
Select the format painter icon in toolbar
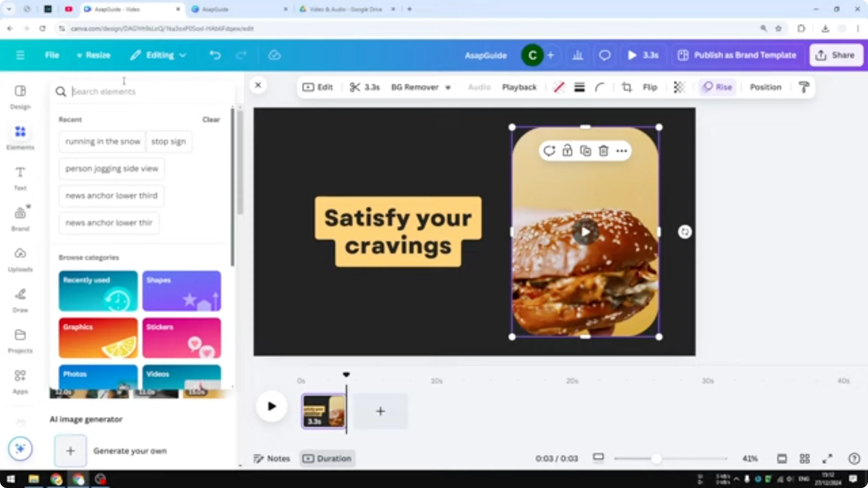(804, 87)
